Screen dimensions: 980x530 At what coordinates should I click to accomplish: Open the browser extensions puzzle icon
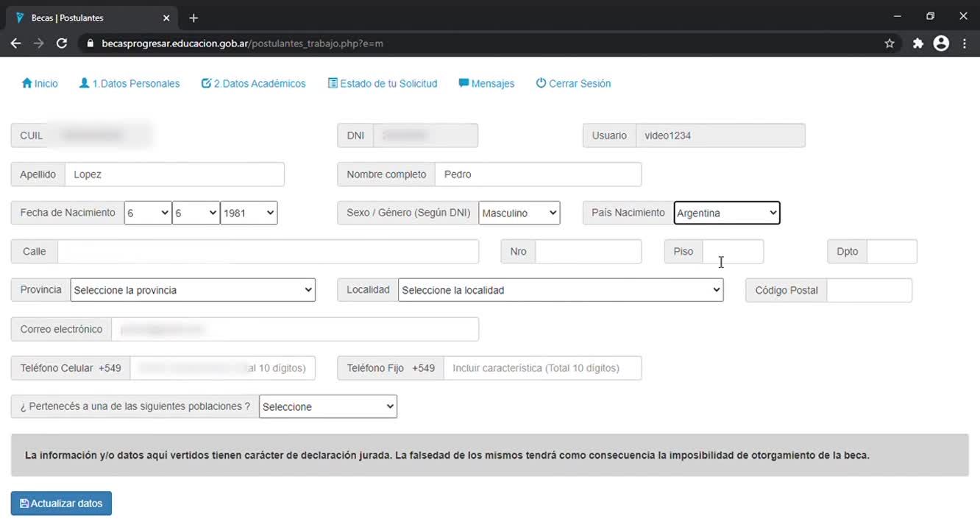coord(917,43)
